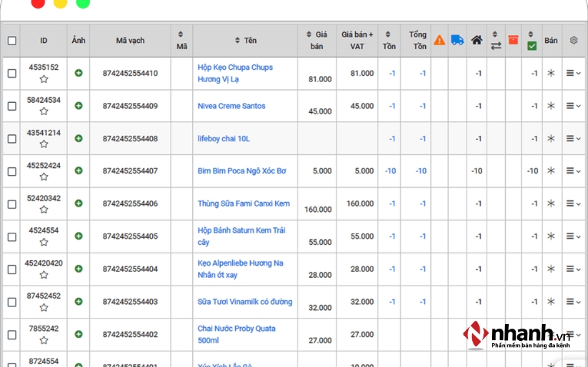
Task: Sort by Giá bán column header
Action: (317, 40)
